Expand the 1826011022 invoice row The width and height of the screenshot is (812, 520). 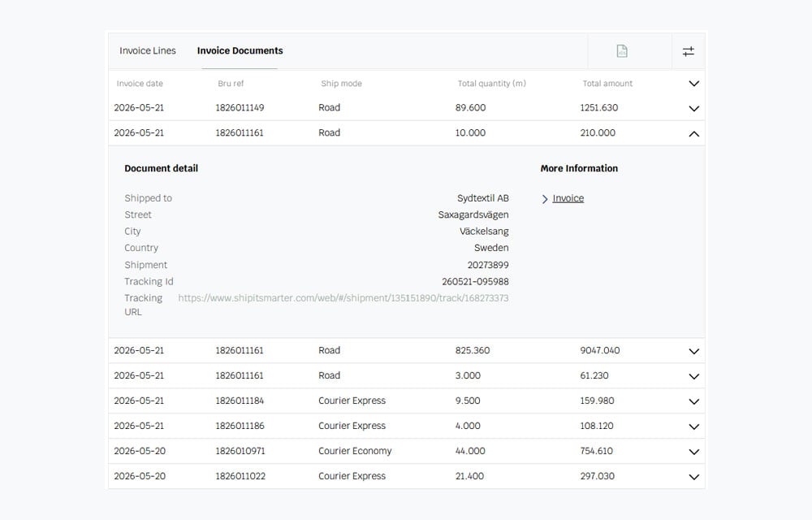[694, 477]
